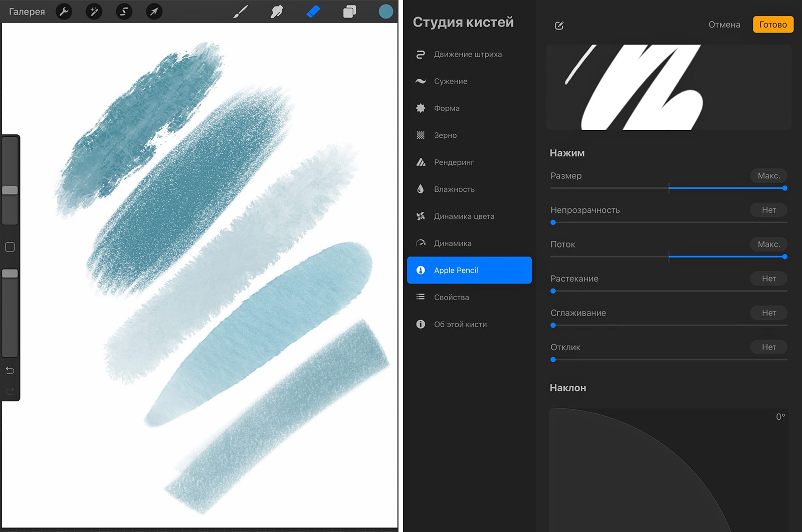Click the Размер value field showing Макс.
Screen dimensions: 802x532
tap(768, 176)
